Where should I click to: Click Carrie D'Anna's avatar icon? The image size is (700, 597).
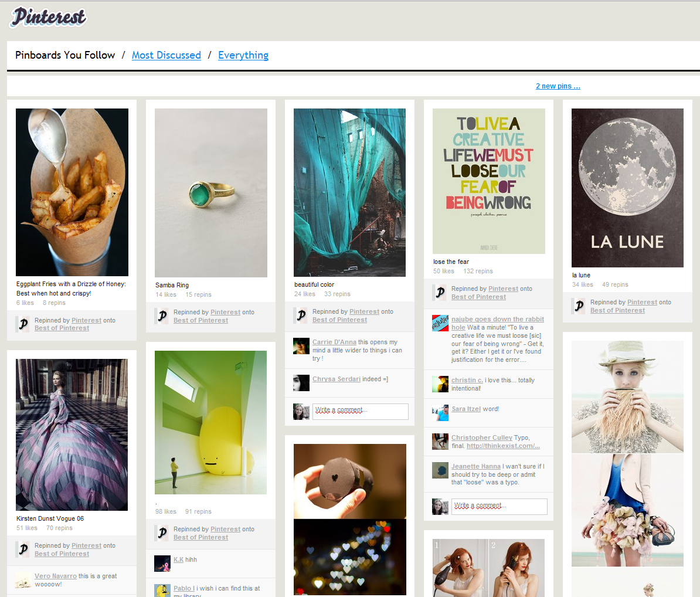click(x=301, y=346)
